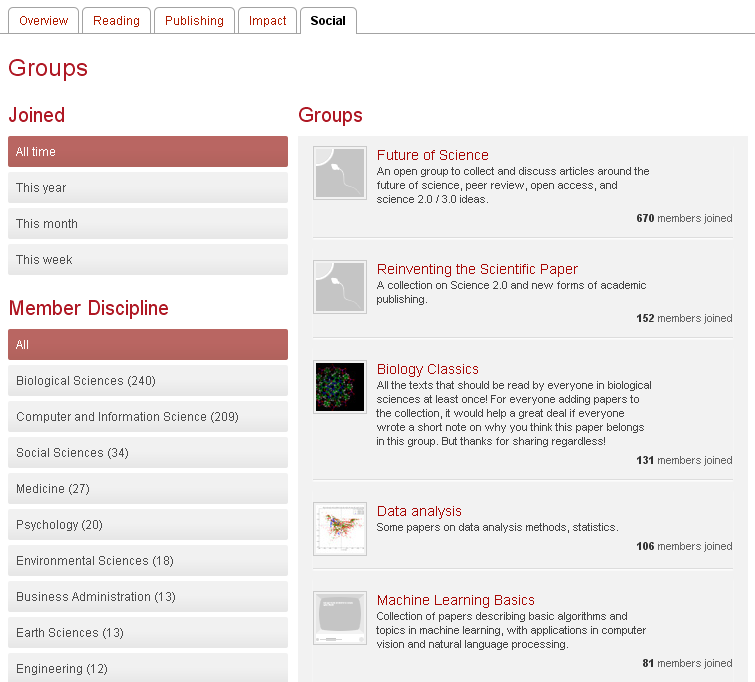Open the Publishing tab
The width and height of the screenshot is (755, 682).
click(x=195, y=21)
